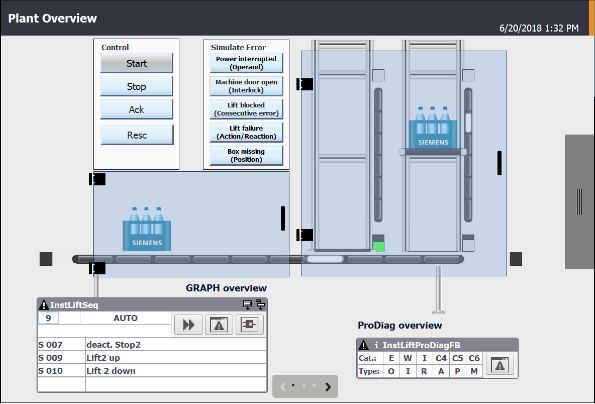Click the dark sensor square right of conveyor

(516, 259)
